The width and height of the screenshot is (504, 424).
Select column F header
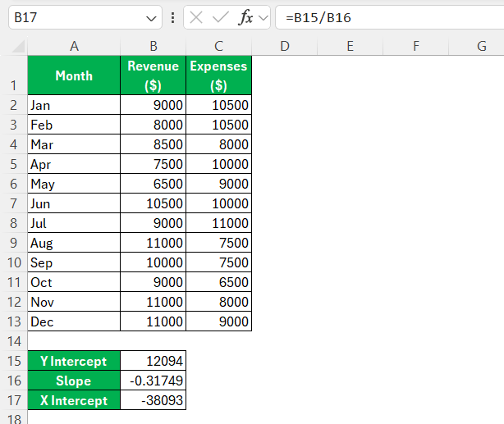[415, 46]
